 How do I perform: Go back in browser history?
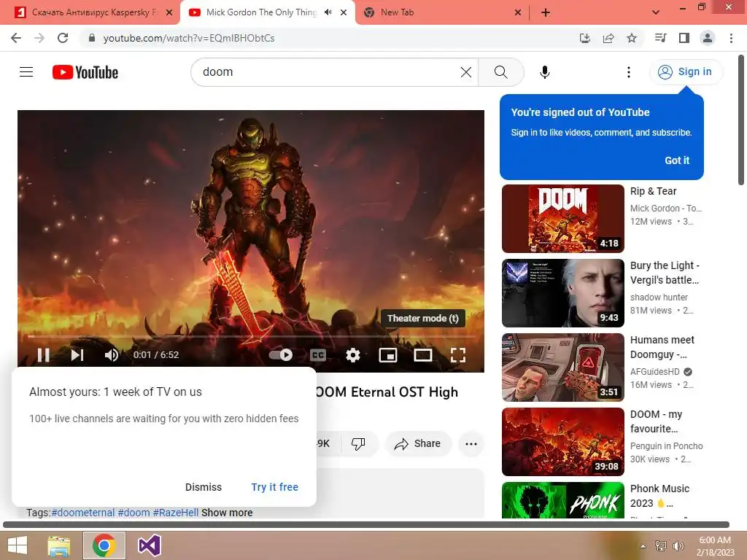point(16,38)
